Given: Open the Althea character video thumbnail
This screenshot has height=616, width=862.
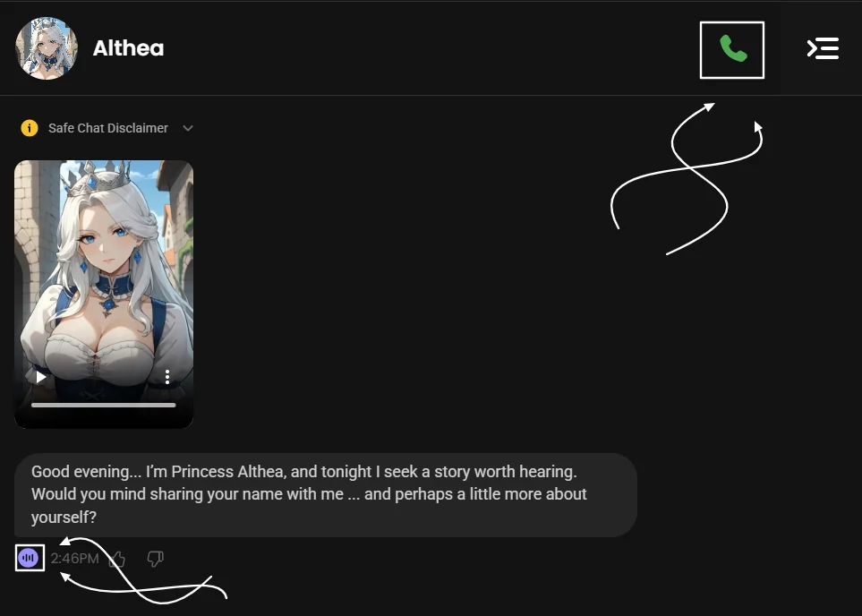Looking at the screenshot, I should [104, 295].
